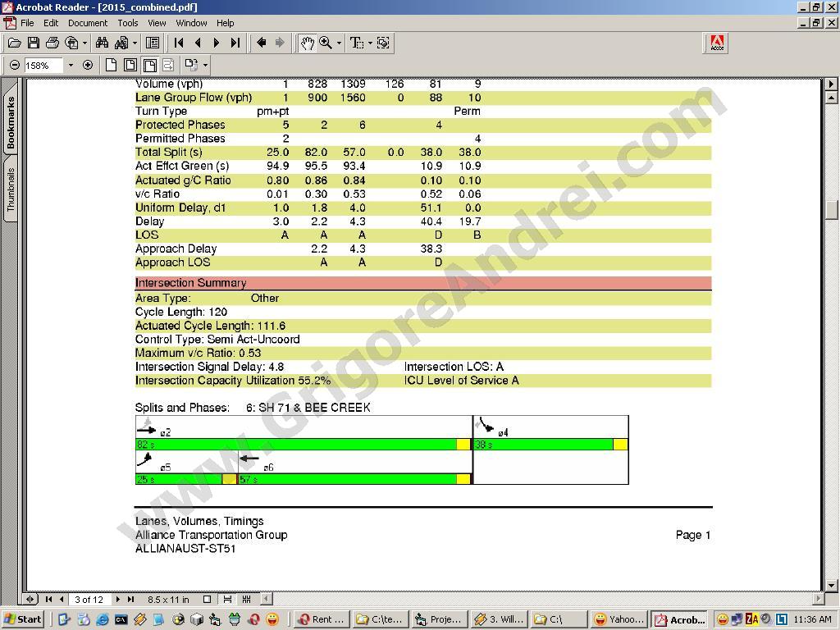Click the Adobe logo button

coord(717,43)
